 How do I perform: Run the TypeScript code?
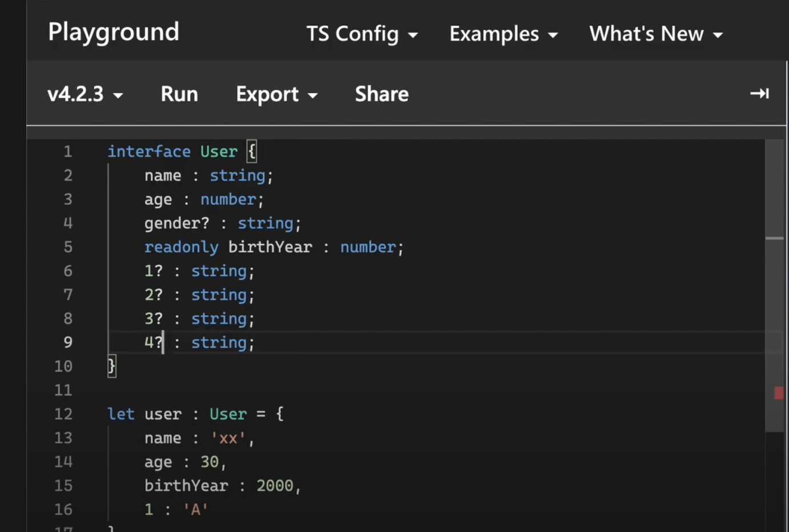coord(179,94)
